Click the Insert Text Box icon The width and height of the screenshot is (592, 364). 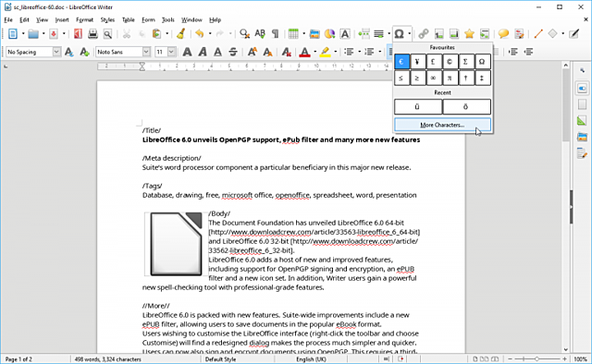pyautogui.click(x=345, y=34)
